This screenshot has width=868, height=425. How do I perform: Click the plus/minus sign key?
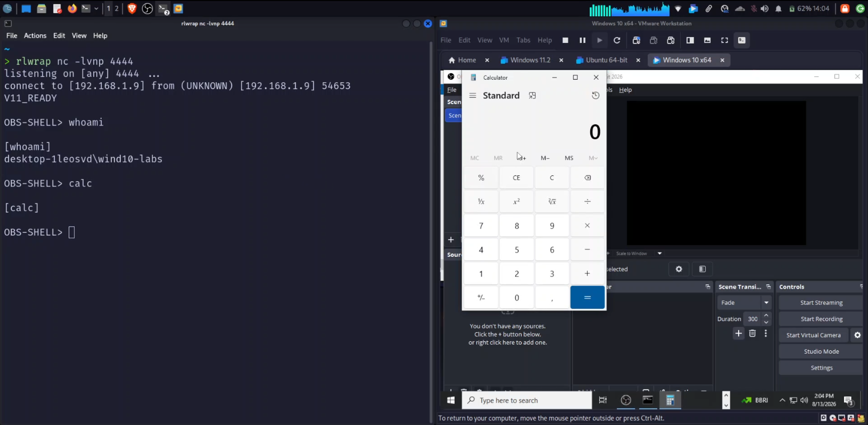coord(481,297)
